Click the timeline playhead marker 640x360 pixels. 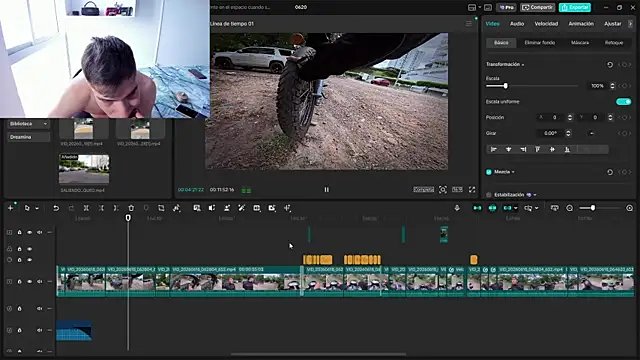(128, 218)
